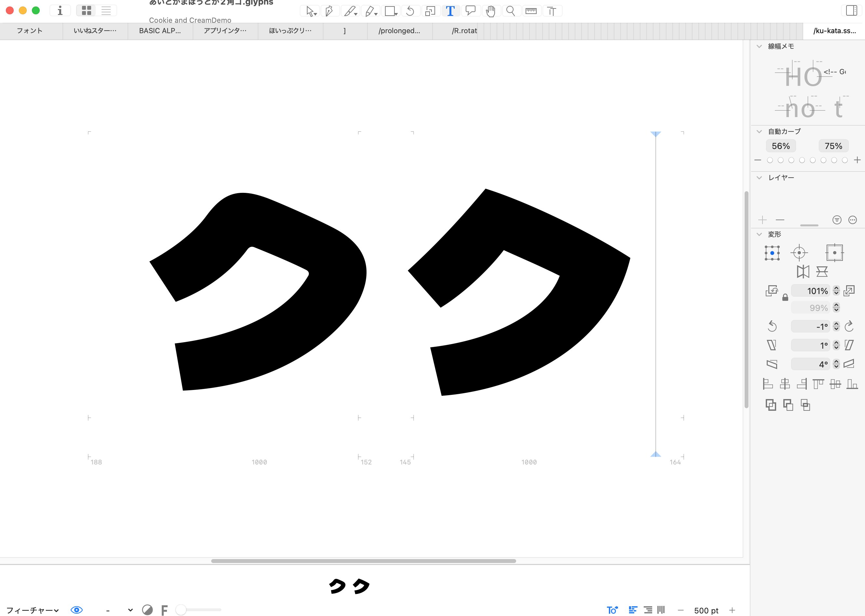Screen dimensions: 865x616
Task: Apply union of overlapping paths
Action: click(x=771, y=405)
